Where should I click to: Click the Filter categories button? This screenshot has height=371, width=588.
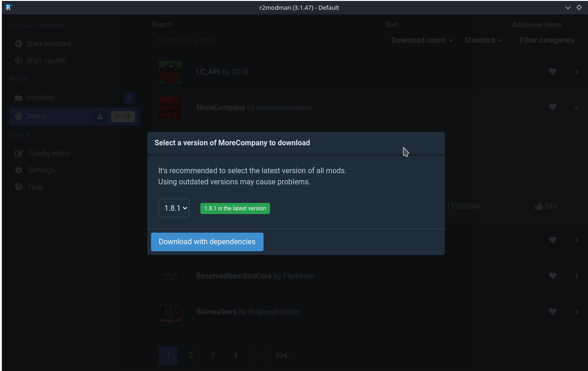547,40
